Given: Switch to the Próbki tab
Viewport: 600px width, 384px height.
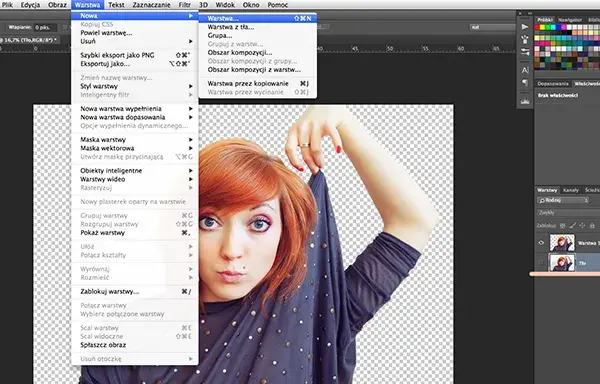Looking at the screenshot, I should (545, 20).
